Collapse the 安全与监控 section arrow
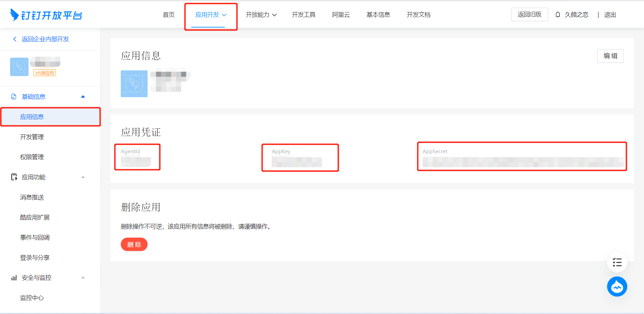This screenshot has width=644, height=314. click(x=83, y=277)
